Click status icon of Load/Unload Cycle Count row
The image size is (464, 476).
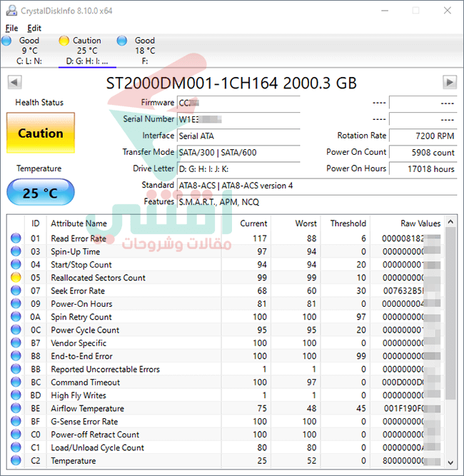coord(16,447)
